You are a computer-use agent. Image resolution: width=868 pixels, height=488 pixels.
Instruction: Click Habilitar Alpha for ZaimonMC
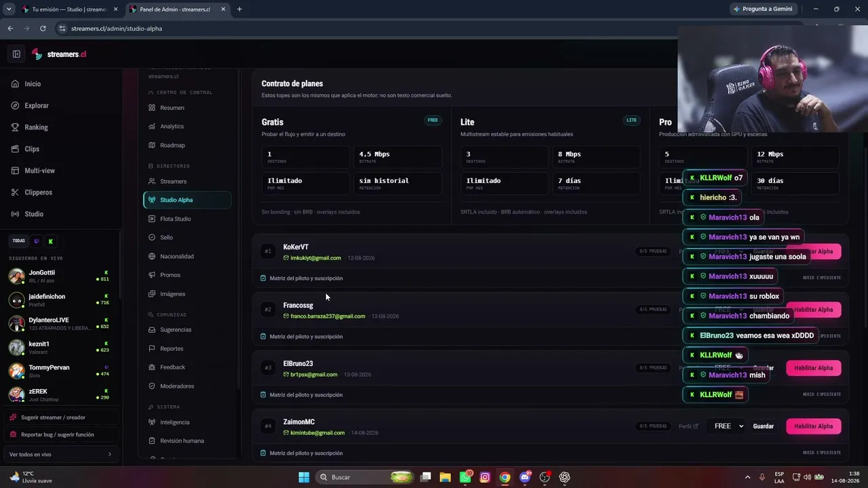tap(814, 426)
